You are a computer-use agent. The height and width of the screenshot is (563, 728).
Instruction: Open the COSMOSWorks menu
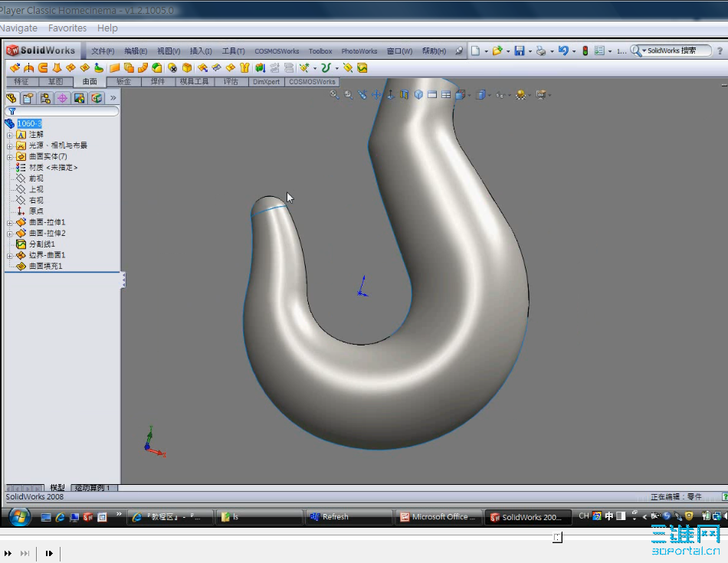277,51
